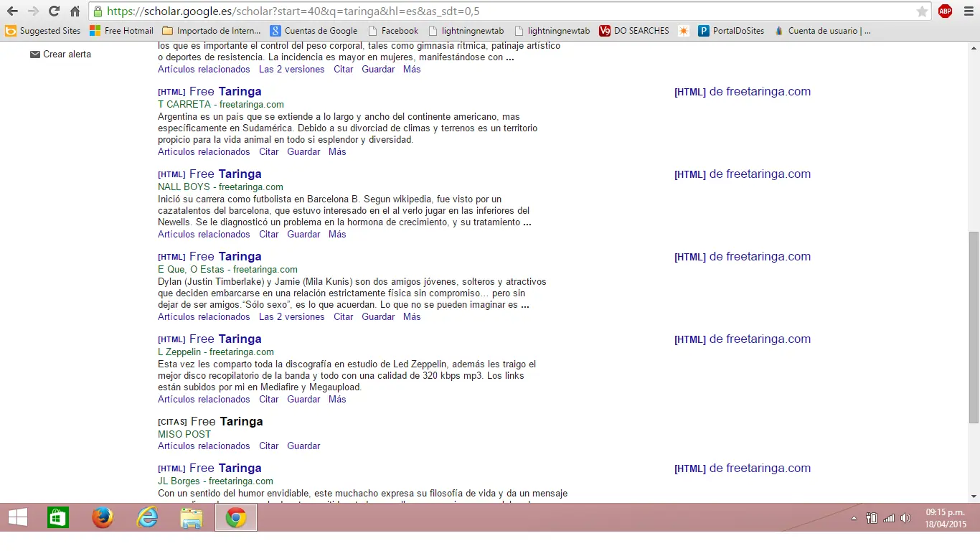Open the battery power tray icon

coord(872,518)
